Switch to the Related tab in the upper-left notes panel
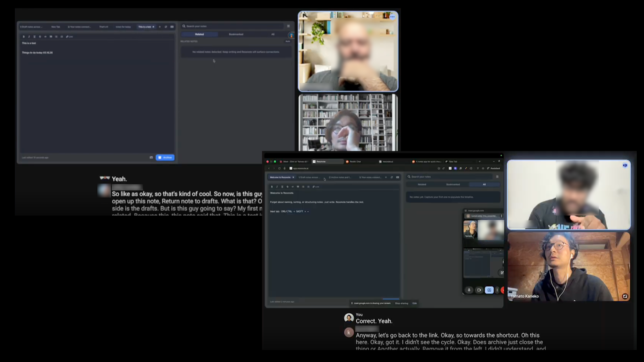644x362 pixels. click(x=199, y=34)
